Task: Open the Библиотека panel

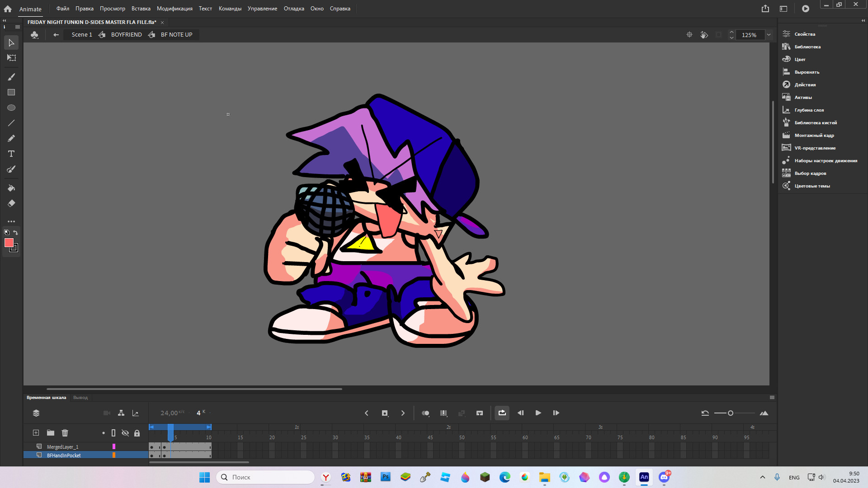Action: click(x=807, y=47)
